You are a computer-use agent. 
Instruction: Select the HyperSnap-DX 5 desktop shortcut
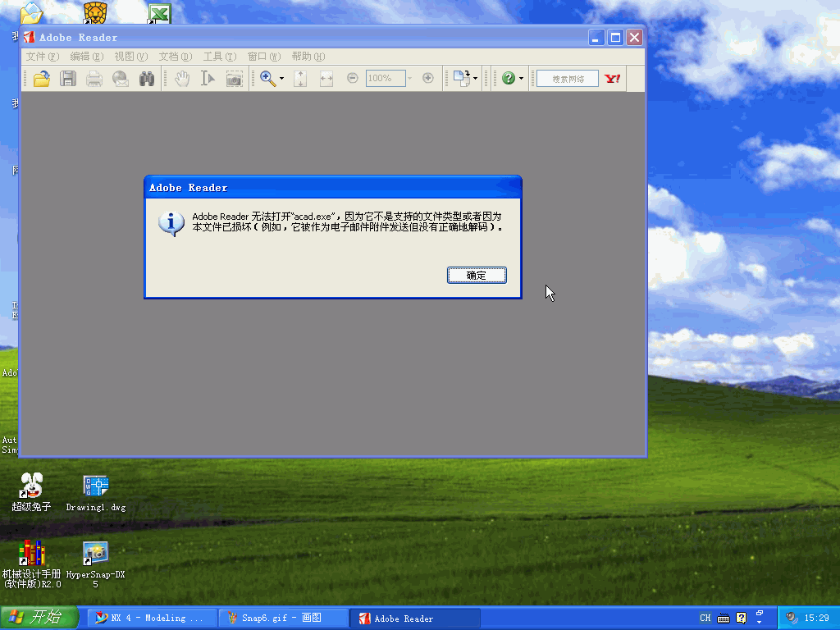[x=95, y=564]
